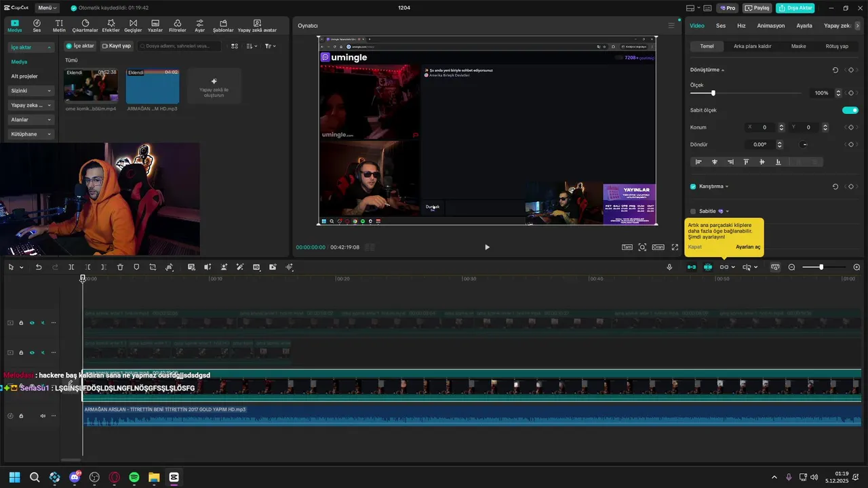The height and width of the screenshot is (488, 868).
Task: Expand the Kütüphane sidebar section
Action: click(31, 134)
